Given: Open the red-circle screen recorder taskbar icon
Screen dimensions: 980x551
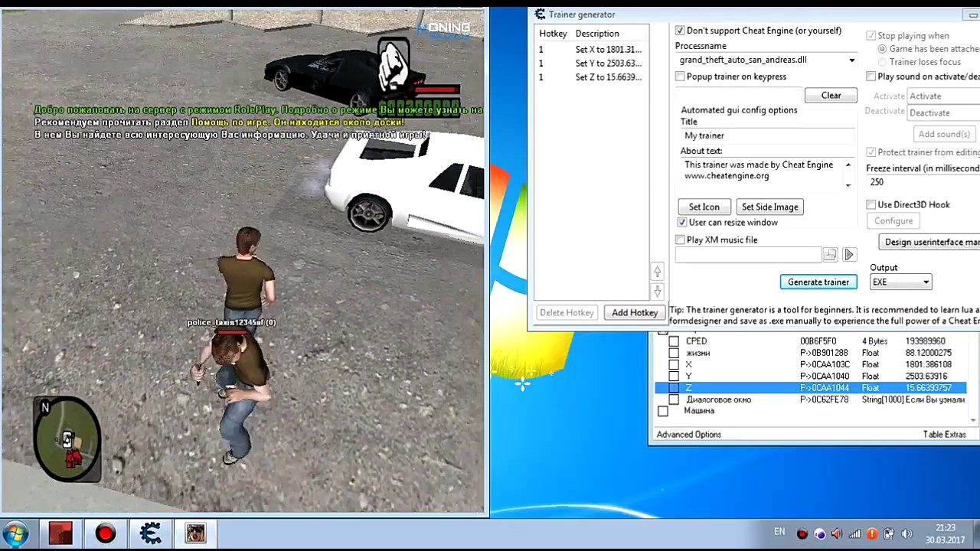Looking at the screenshot, I should (x=106, y=533).
